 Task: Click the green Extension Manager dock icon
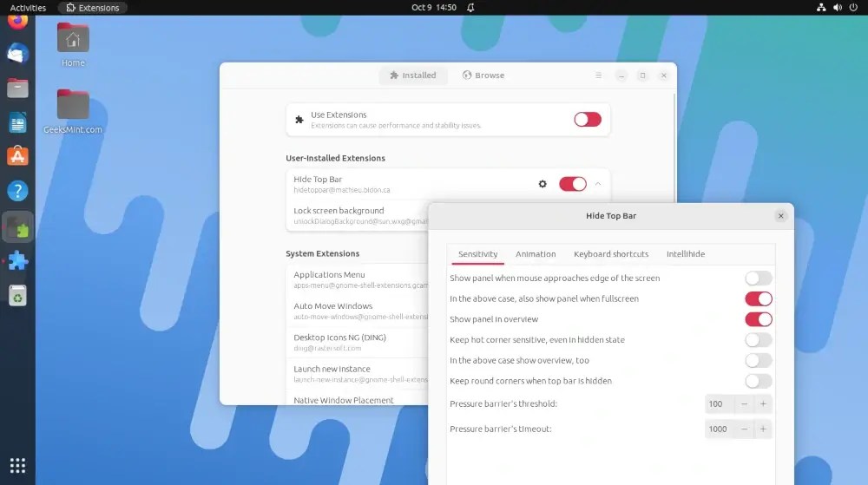coord(17,226)
